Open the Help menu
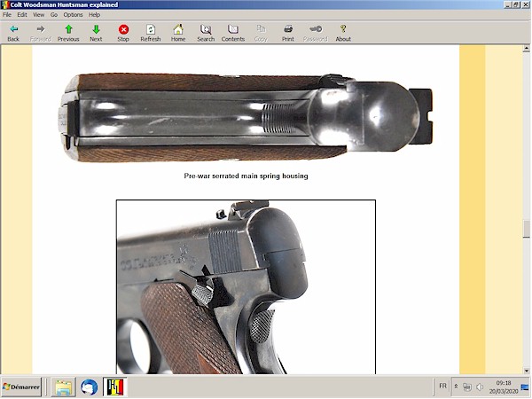532x399 pixels. click(x=94, y=14)
